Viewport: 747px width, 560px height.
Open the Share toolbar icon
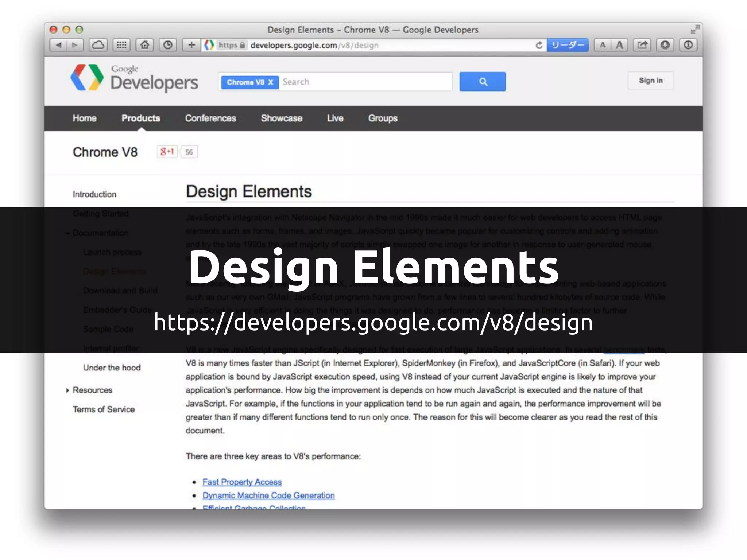click(642, 45)
